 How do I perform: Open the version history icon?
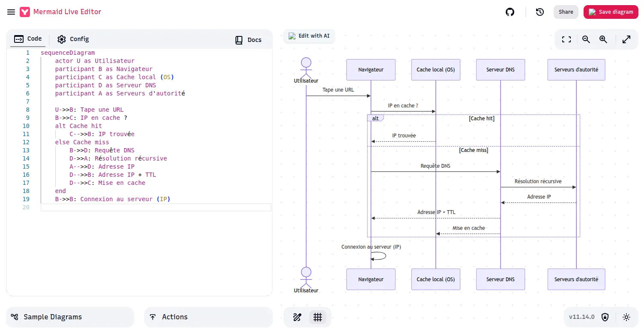[x=540, y=12]
